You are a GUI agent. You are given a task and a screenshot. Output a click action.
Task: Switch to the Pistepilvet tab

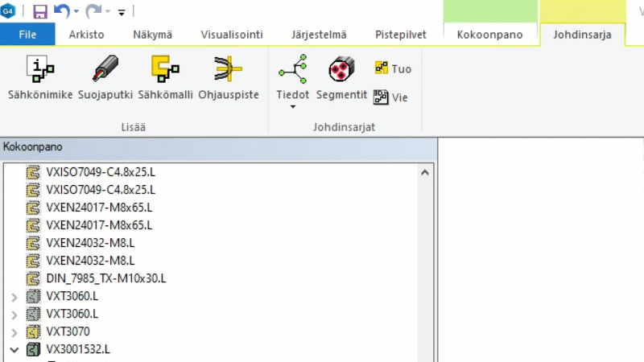click(x=400, y=35)
